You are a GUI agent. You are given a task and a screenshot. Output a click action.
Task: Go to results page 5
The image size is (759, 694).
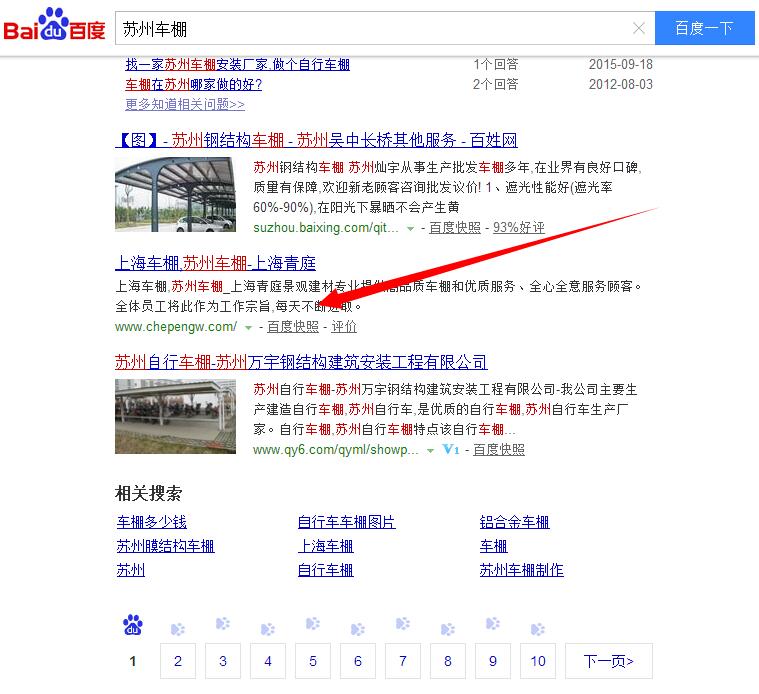pyautogui.click(x=313, y=661)
